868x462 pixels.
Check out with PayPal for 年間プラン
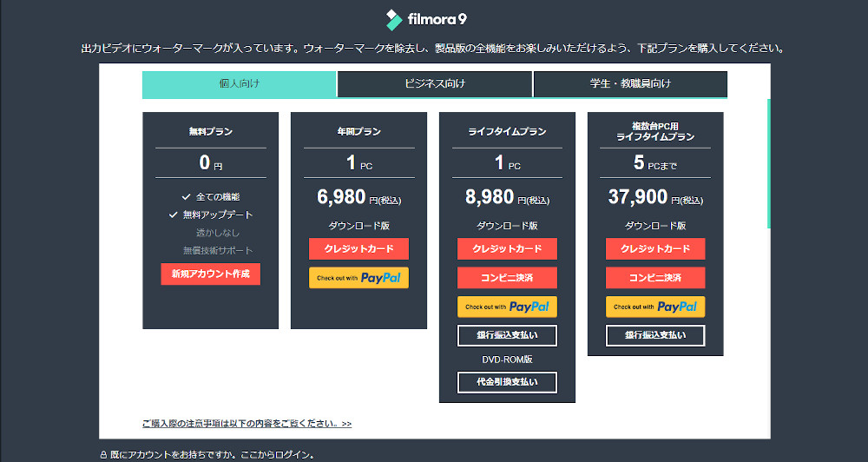point(358,278)
